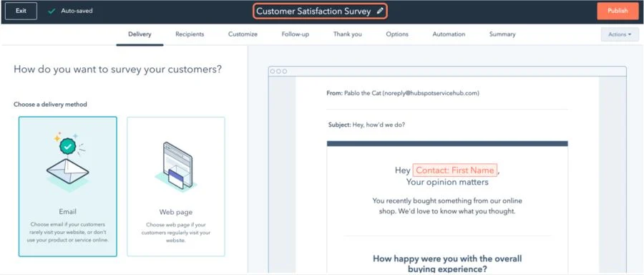Select the Web page delivery method card
644x275 pixels.
(176, 187)
